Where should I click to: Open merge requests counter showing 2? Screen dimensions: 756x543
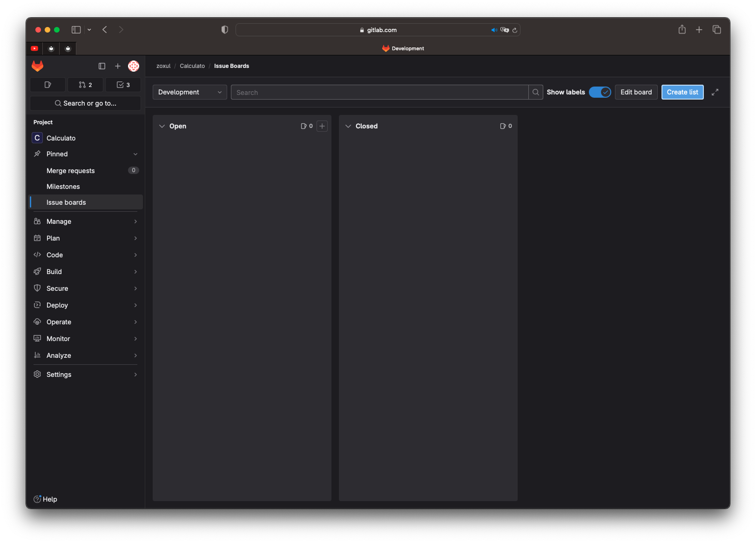tap(85, 85)
